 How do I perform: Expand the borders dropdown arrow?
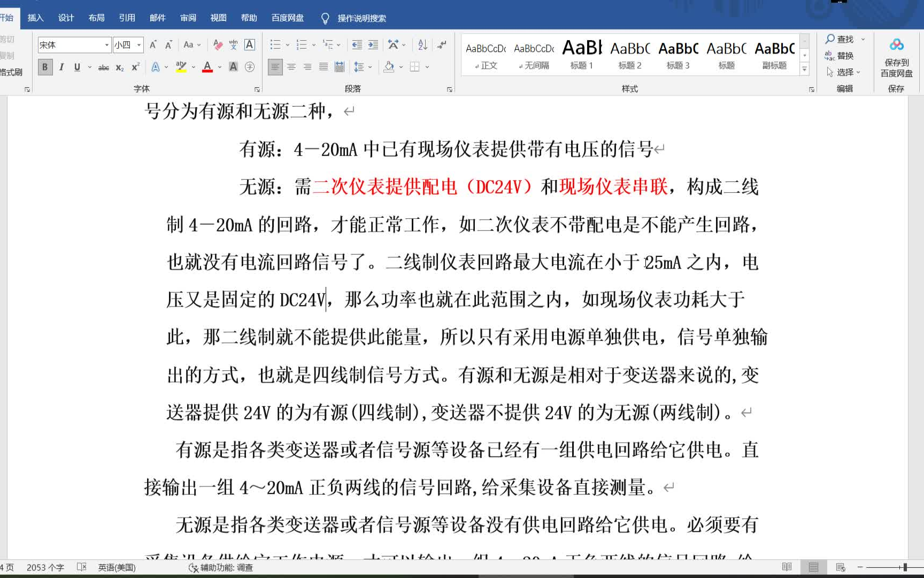(427, 67)
